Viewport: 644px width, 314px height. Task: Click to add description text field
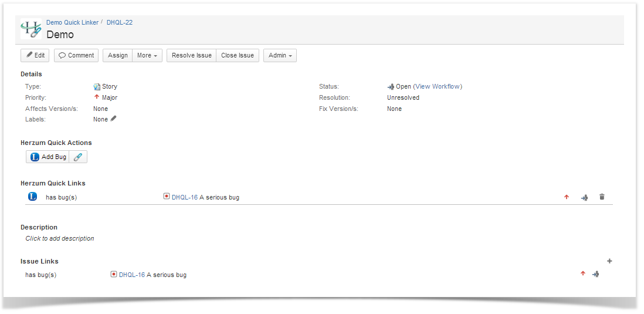[x=60, y=238]
